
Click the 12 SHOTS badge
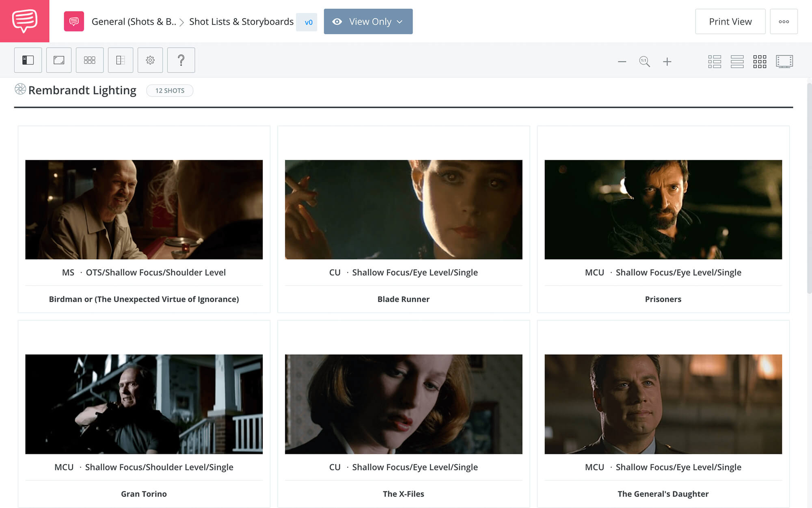[170, 91]
